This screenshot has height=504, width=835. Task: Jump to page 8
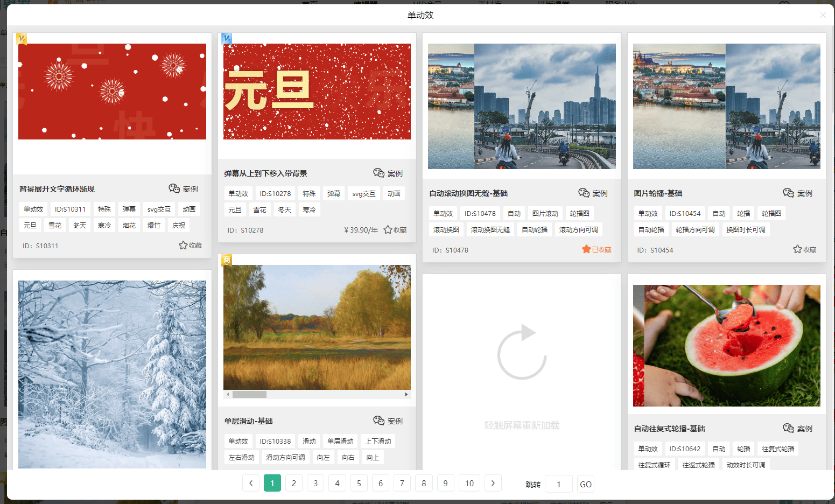click(424, 484)
